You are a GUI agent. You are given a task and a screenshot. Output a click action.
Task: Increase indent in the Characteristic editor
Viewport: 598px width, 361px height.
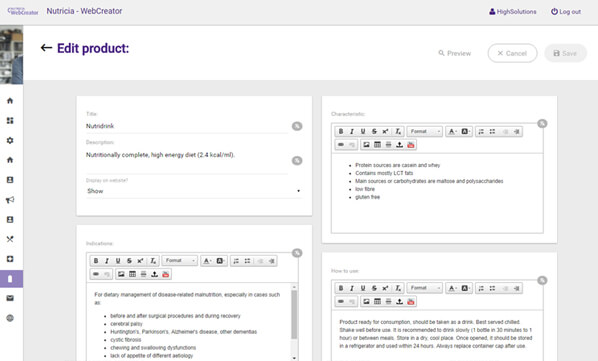[x=516, y=132]
